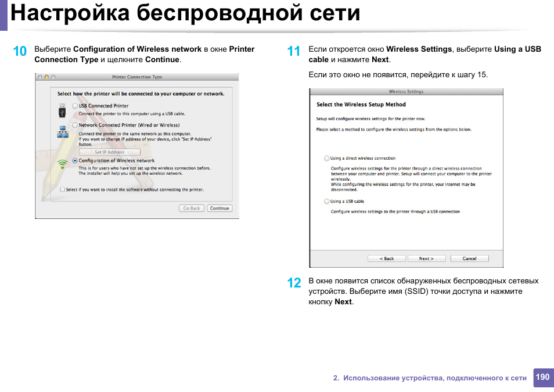Click the USB plug icon
The image size is (554, 392).
(62, 111)
